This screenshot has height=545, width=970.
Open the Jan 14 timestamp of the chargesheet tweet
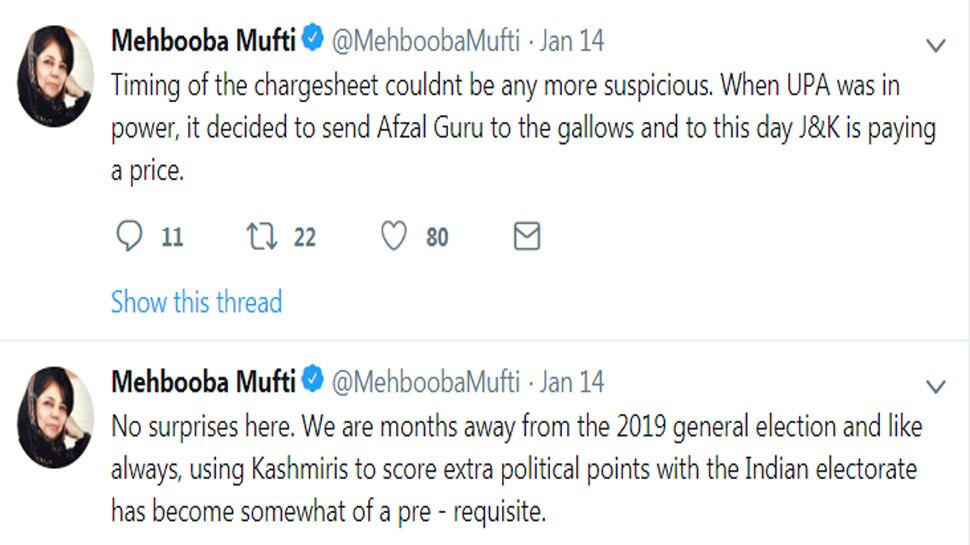(572, 41)
